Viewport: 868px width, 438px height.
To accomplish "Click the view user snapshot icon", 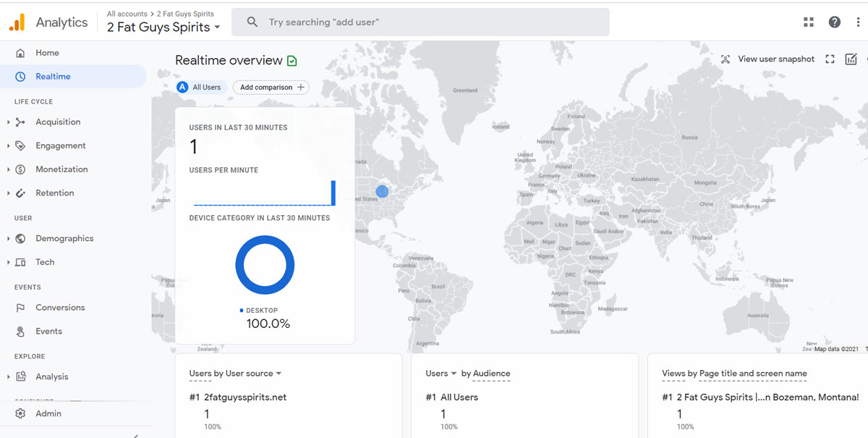I will (726, 59).
